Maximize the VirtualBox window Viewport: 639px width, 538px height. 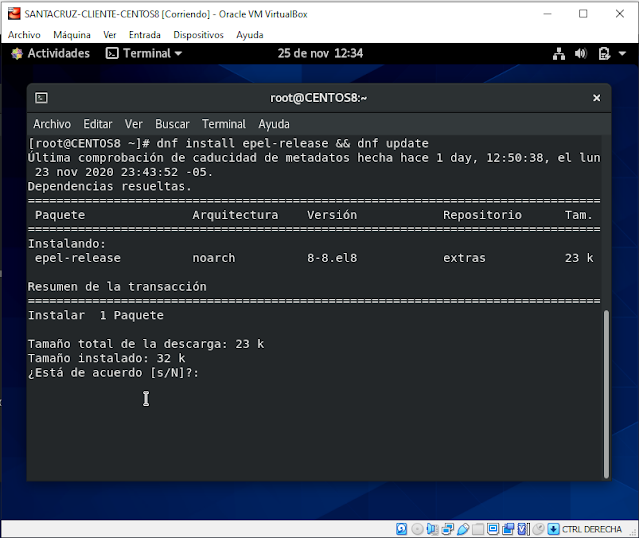[583, 14]
